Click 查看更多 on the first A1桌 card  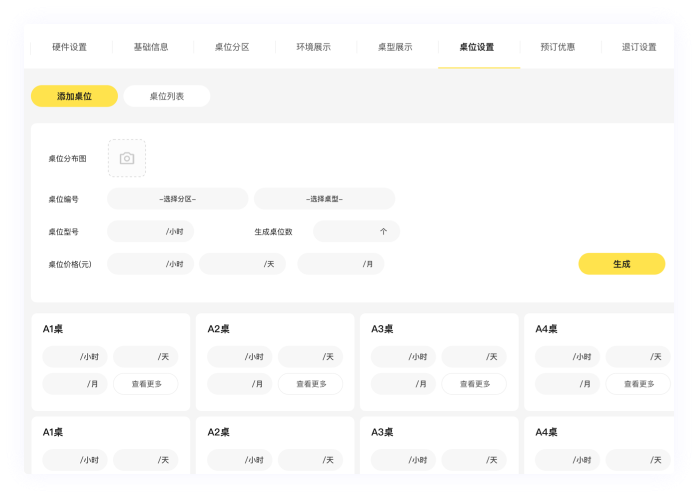pyautogui.click(x=145, y=384)
